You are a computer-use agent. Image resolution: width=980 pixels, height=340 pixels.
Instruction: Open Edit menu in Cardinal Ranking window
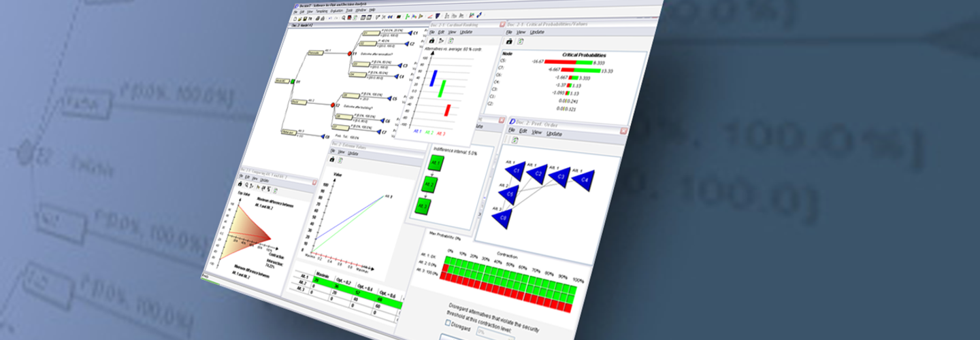(441, 32)
